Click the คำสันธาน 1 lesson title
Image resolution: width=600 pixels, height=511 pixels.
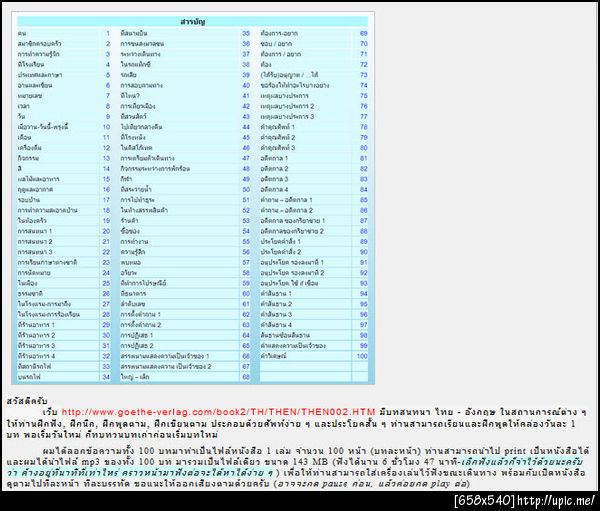[x=276, y=294]
